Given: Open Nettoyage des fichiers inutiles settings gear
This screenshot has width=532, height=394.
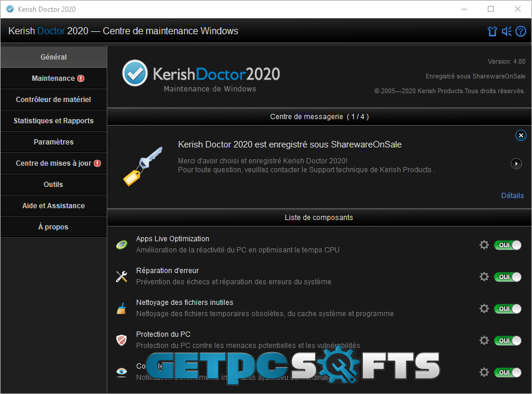Looking at the screenshot, I should 484,308.
